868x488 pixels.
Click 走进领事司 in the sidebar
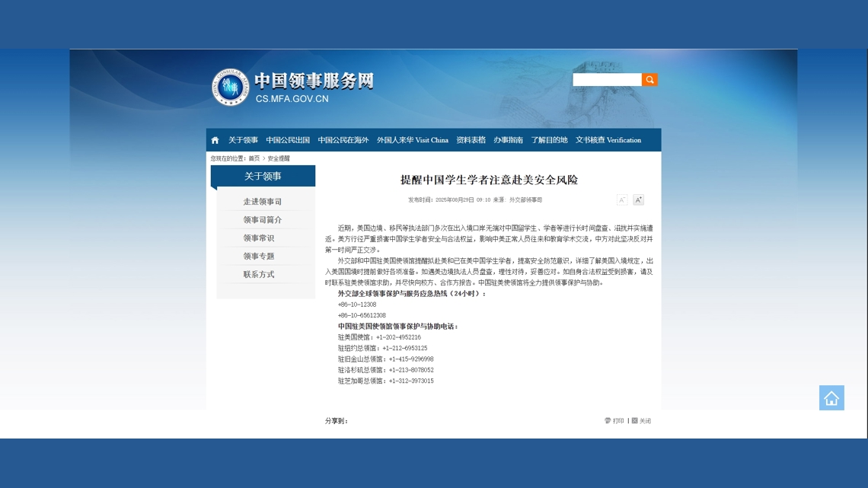click(x=263, y=202)
